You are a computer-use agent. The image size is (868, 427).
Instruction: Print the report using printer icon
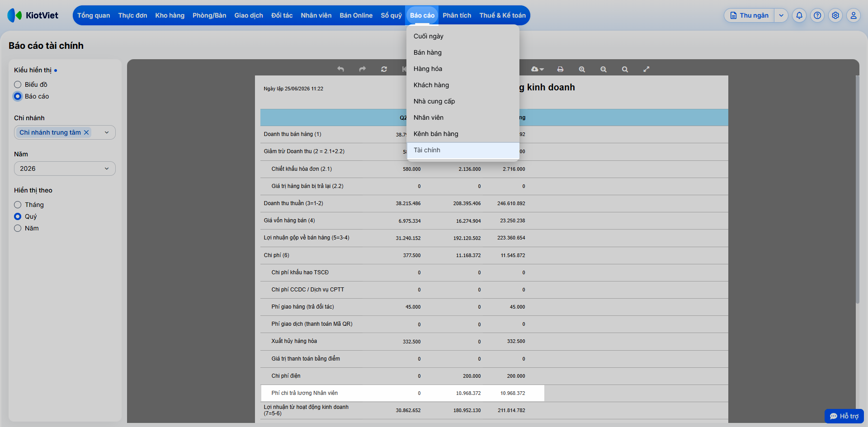[x=561, y=69]
